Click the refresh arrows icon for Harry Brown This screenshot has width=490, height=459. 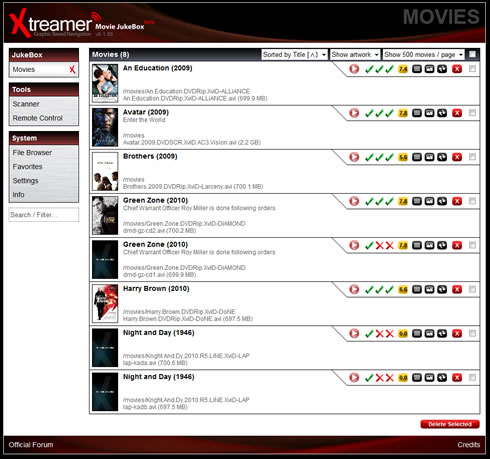[x=442, y=289]
